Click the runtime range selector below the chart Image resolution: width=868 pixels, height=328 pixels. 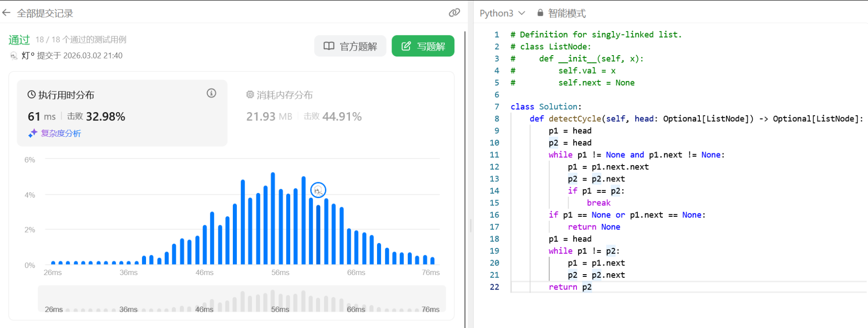[242, 299]
